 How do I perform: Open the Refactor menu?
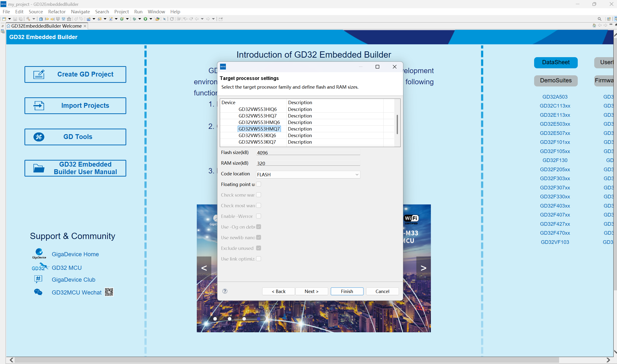coord(57,12)
